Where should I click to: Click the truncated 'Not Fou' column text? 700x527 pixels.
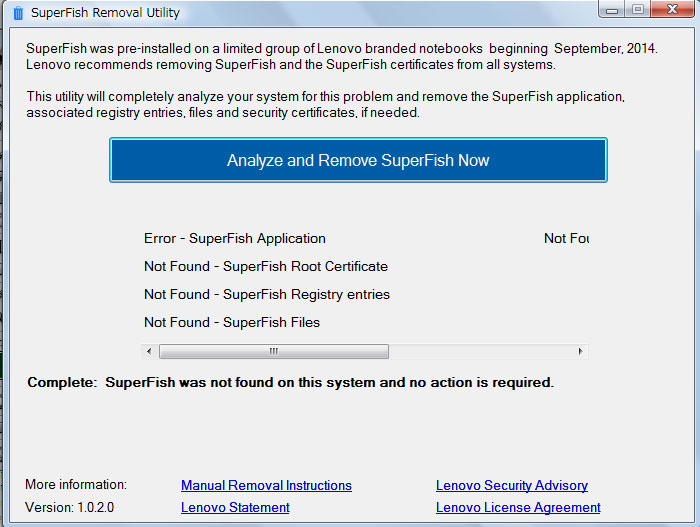566,239
